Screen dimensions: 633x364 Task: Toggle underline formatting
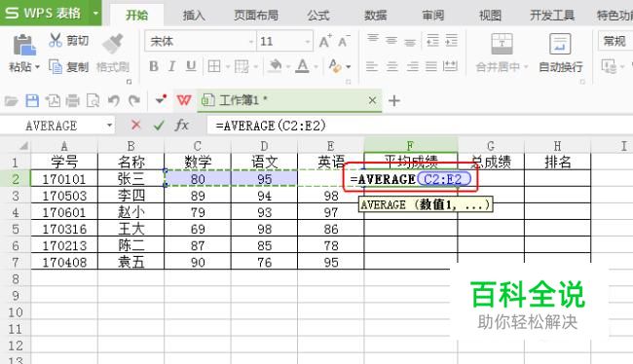[191, 66]
